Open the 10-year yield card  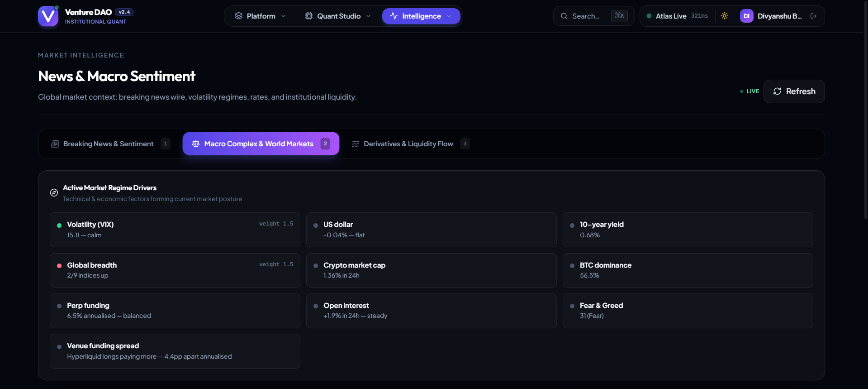pyautogui.click(x=688, y=230)
